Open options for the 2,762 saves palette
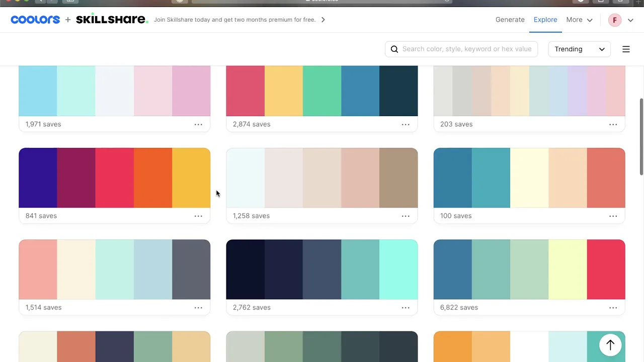 click(406, 307)
